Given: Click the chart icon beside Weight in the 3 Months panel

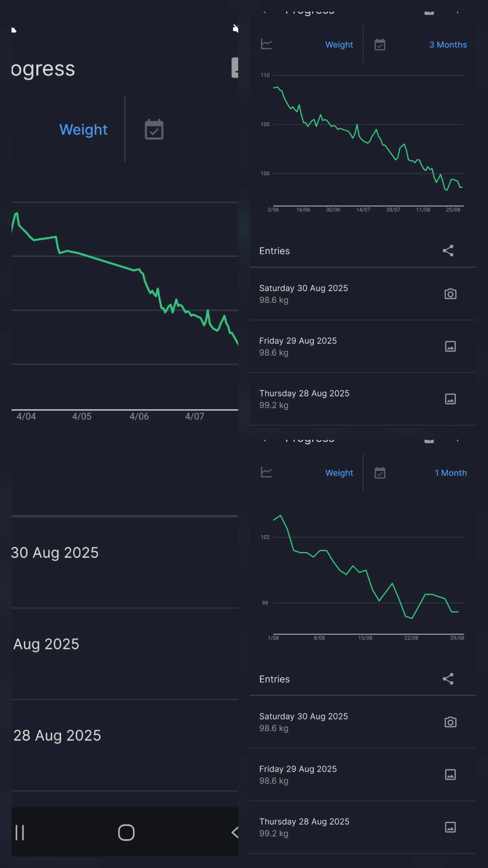Looking at the screenshot, I should click(266, 44).
